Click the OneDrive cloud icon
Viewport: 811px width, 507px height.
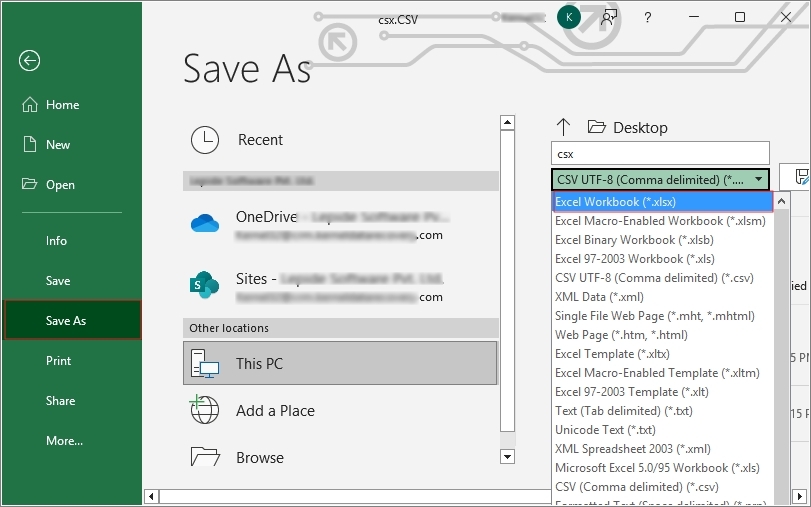pos(205,223)
